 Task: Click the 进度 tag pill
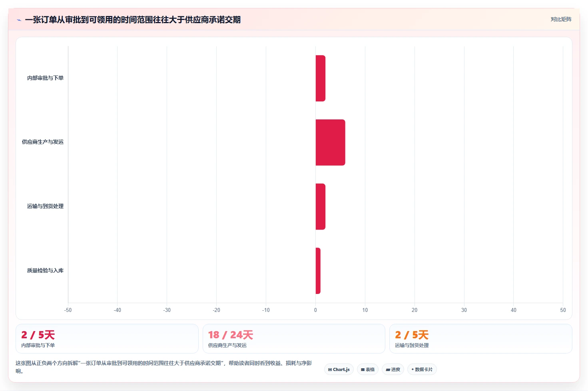(x=393, y=369)
